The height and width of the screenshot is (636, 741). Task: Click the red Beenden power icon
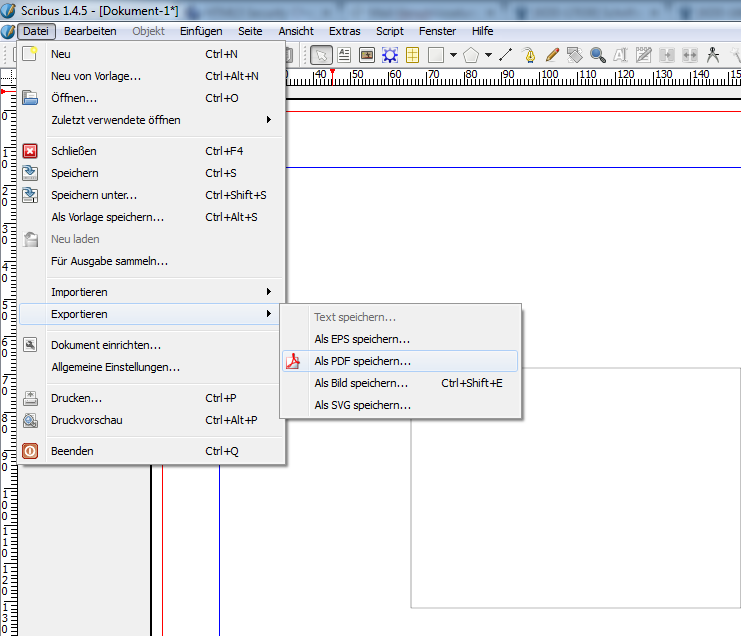[x=30, y=451]
